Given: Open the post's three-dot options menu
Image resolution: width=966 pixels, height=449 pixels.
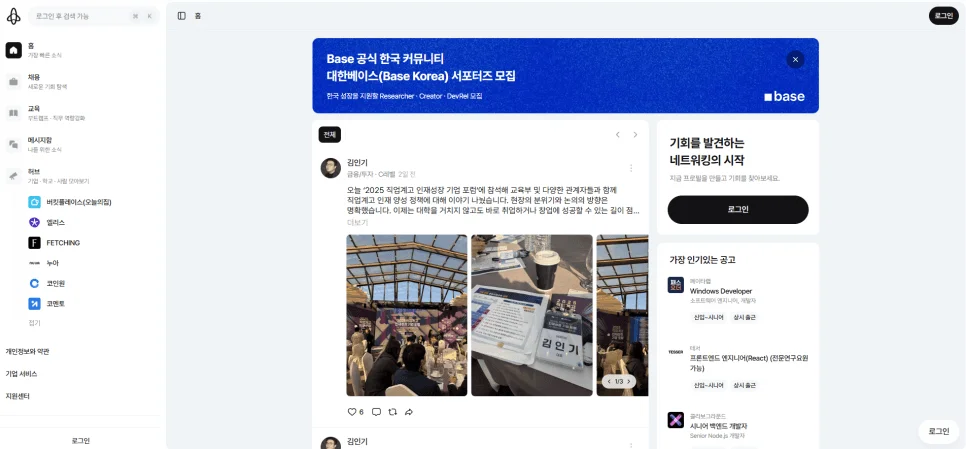Looking at the screenshot, I should click(x=631, y=168).
